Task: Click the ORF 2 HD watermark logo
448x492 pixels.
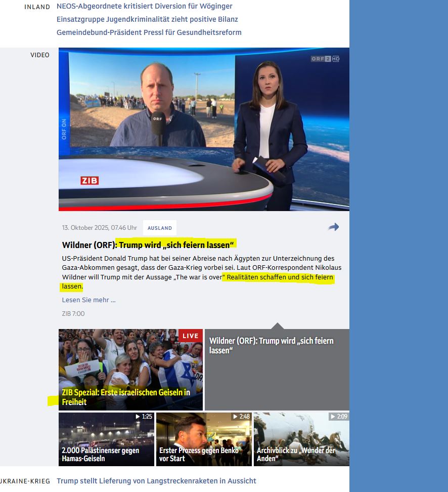Action: click(x=325, y=59)
